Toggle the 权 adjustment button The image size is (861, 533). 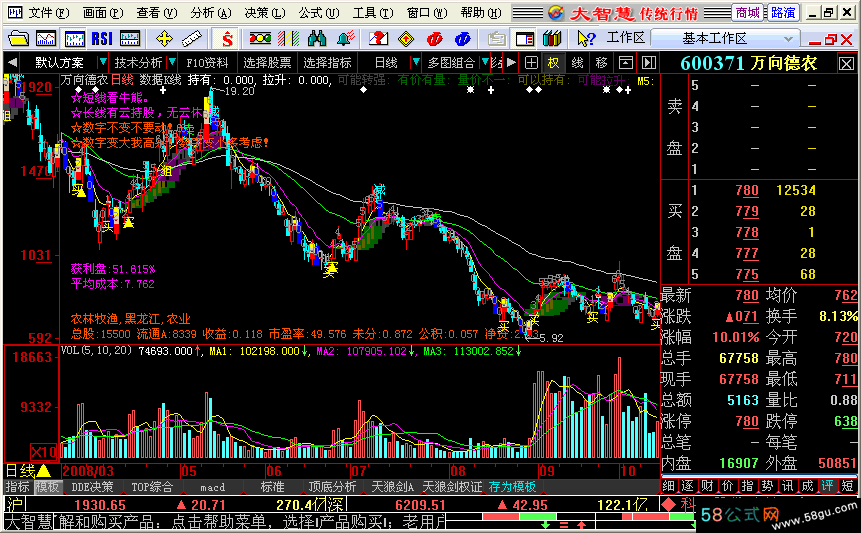coord(553,63)
